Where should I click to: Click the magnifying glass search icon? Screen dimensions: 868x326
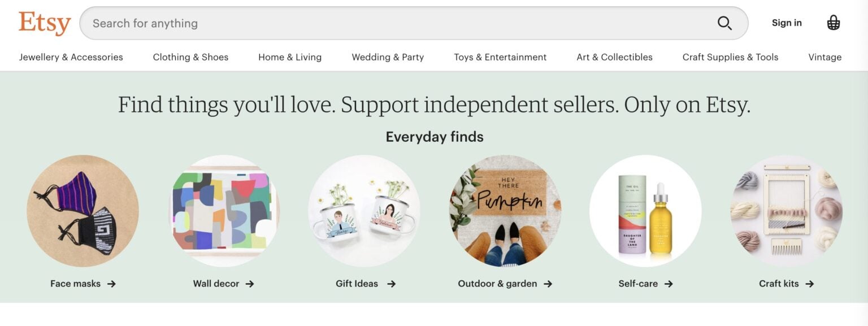point(724,23)
